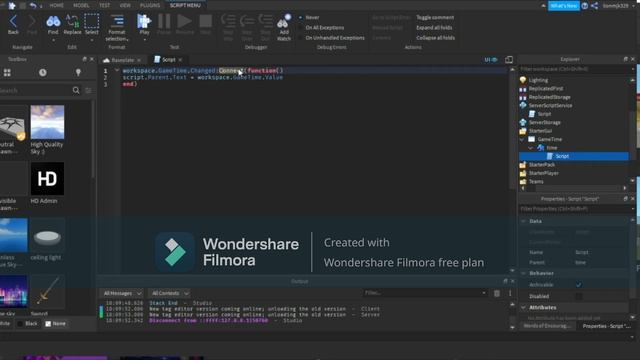This screenshot has height=360, width=640.
Task: Open Find with the binoculars icon
Action: pos(53,21)
